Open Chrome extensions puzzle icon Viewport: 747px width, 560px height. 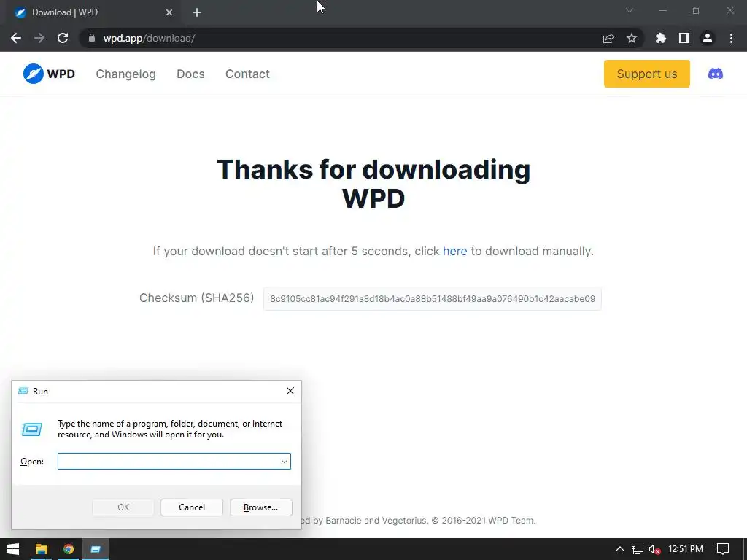click(660, 38)
